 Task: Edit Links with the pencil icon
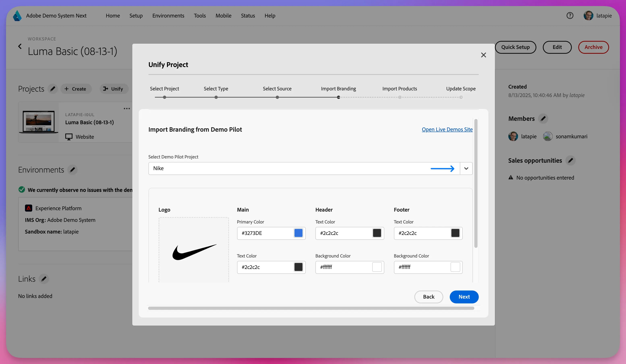pyautogui.click(x=44, y=279)
